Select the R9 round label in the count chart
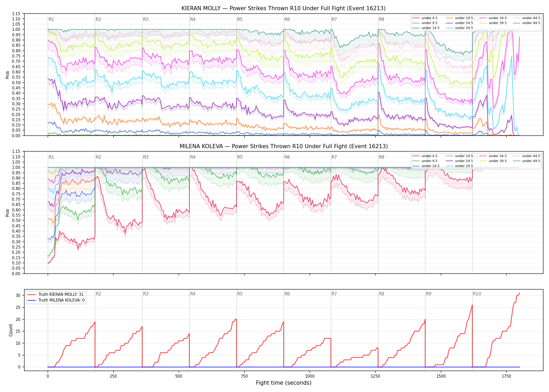This screenshot has width=549, height=392. click(x=428, y=294)
